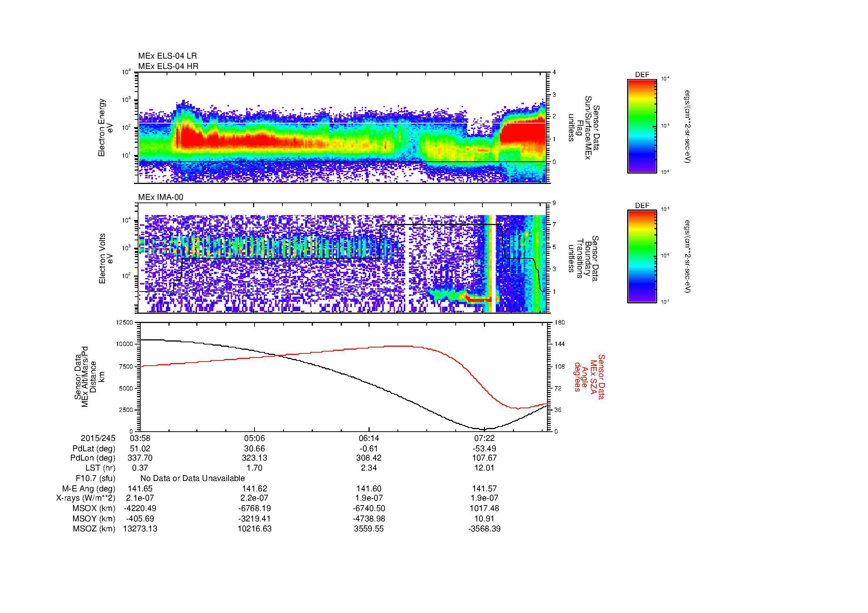Image resolution: width=868 pixels, height=613 pixels.
Task: Click LST value '12.01'
Action: (484, 468)
